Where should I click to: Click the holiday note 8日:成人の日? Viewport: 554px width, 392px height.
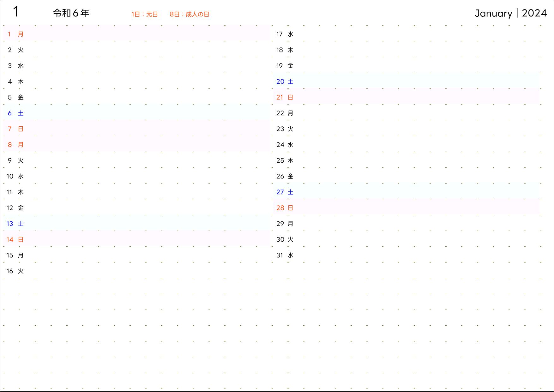click(x=190, y=14)
